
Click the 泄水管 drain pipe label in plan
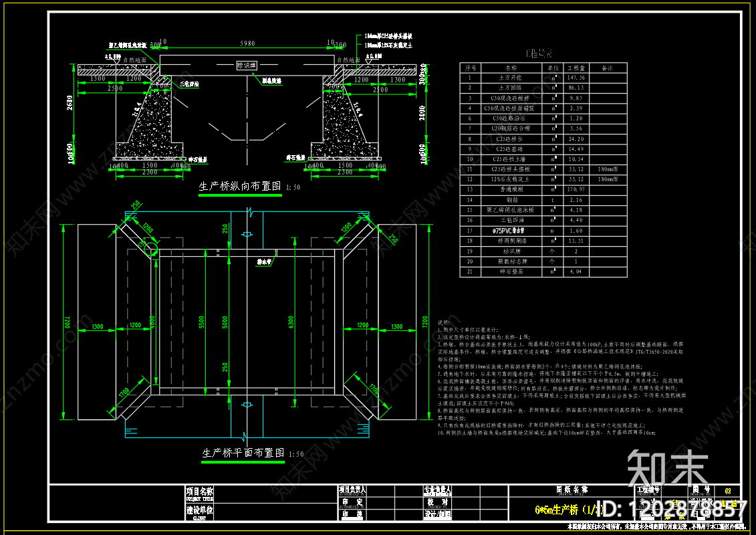pyautogui.click(x=265, y=262)
